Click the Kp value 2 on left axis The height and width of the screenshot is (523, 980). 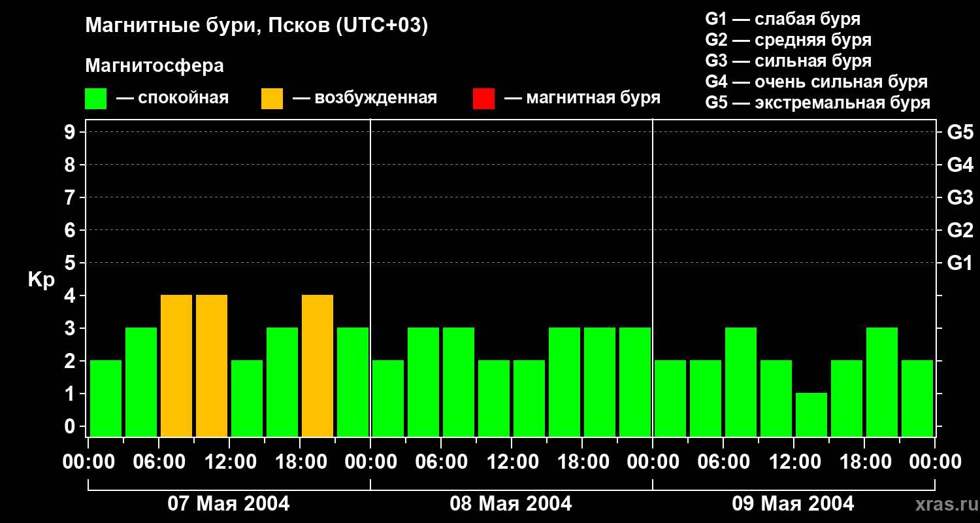pyautogui.click(x=70, y=361)
